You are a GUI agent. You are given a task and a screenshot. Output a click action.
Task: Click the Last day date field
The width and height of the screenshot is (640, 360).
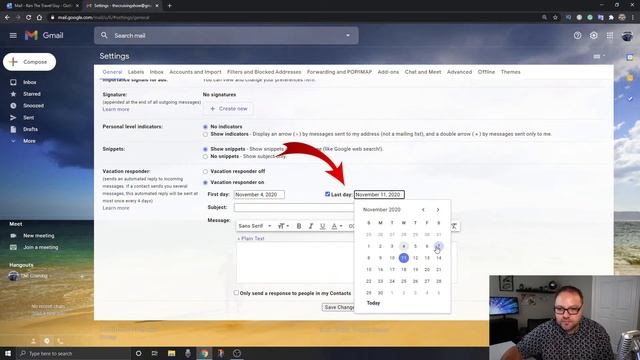[x=379, y=195]
